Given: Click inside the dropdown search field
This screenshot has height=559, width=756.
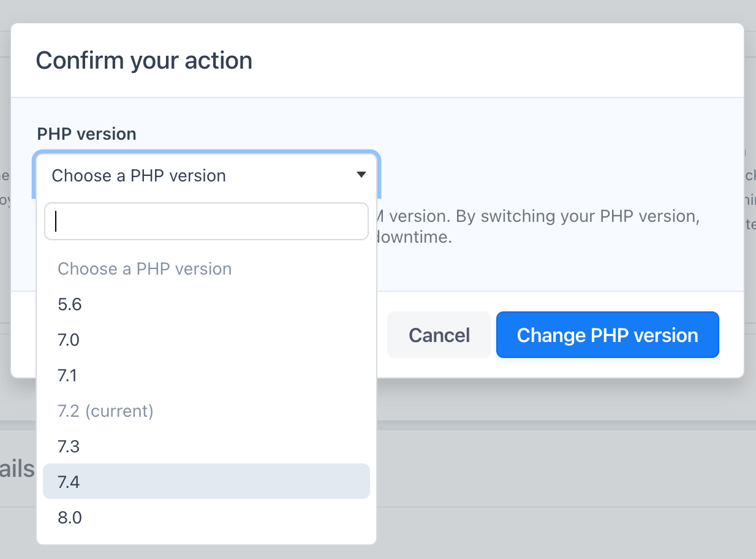Looking at the screenshot, I should 206,221.
